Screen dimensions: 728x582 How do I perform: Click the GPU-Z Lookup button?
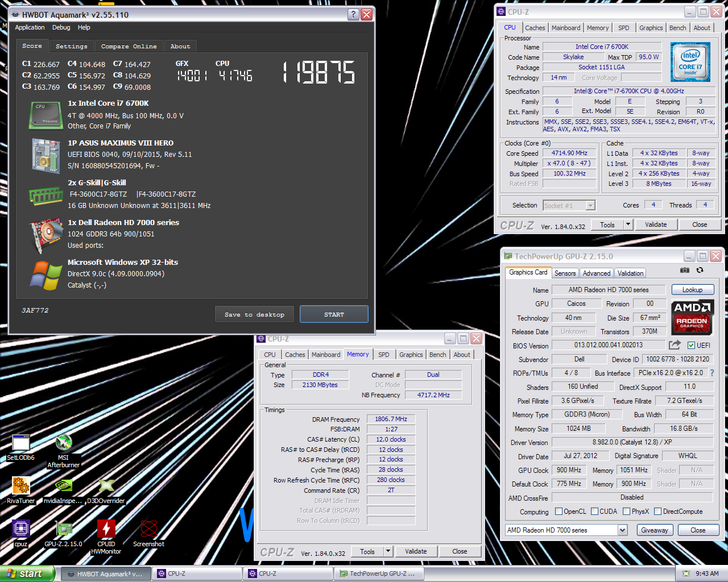(692, 290)
